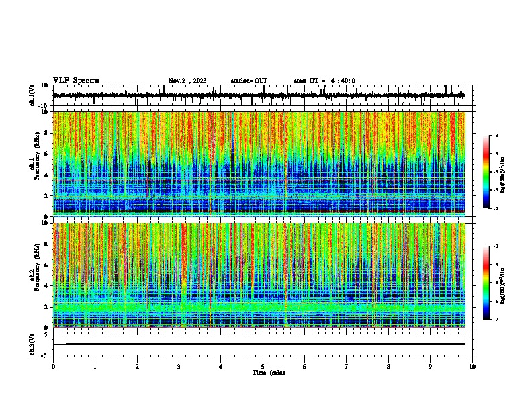Click the "-7" label on ch.2 color scale
The width and height of the screenshot is (532, 411).
click(x=495, y=319)
